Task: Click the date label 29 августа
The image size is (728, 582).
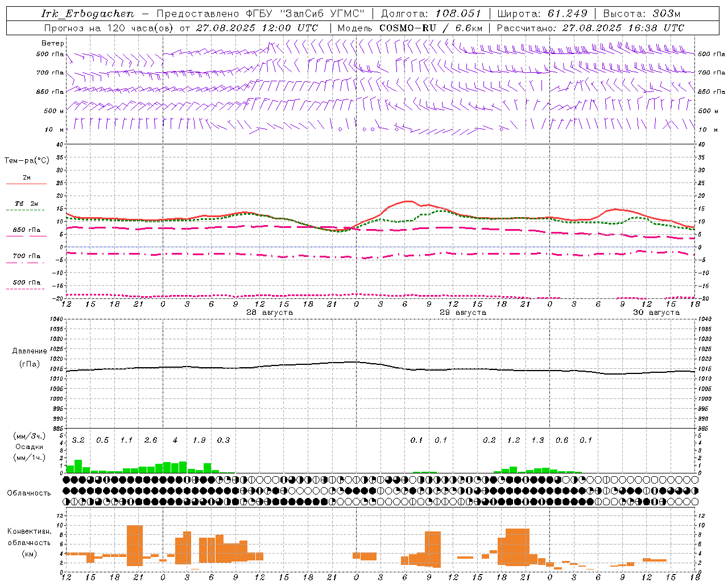Action: click(x=463, y=313)
